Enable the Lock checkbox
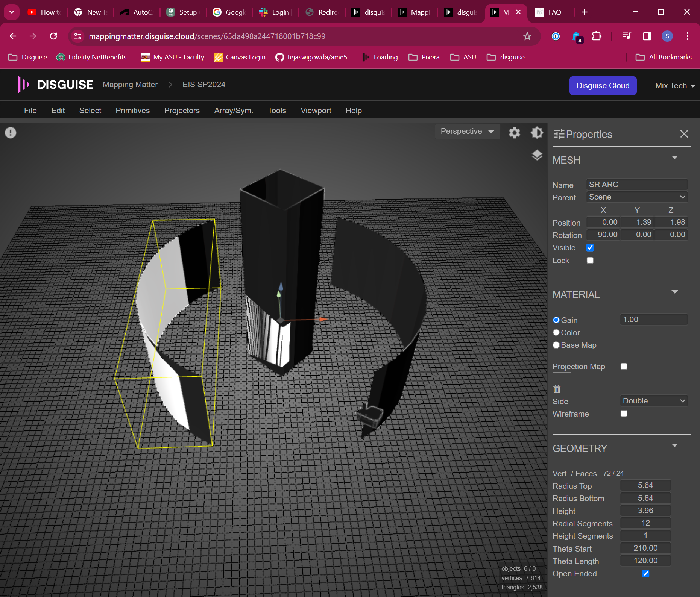The height and width of the screenshot is (597, 700). tap(590, 260)
